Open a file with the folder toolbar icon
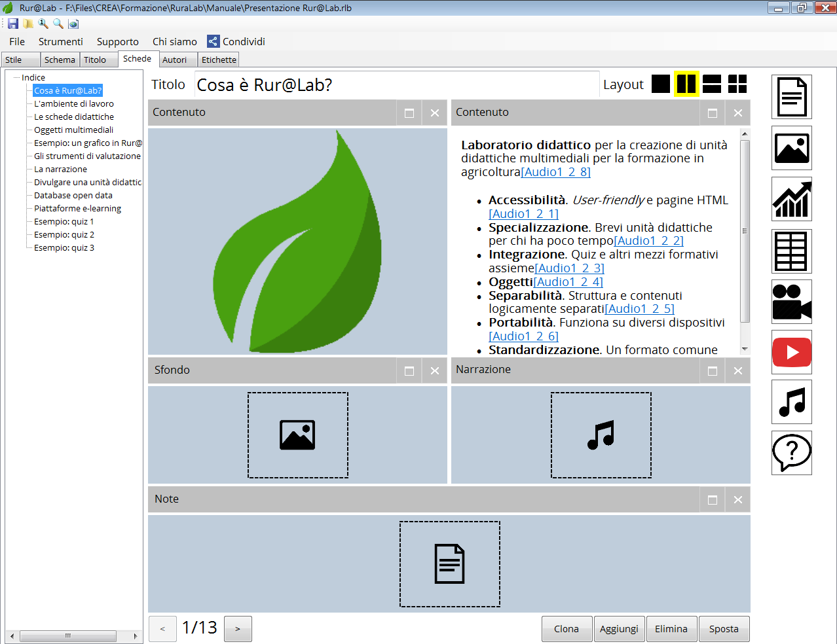The width and height of the screenshot is (837, 644). point(28,24)
